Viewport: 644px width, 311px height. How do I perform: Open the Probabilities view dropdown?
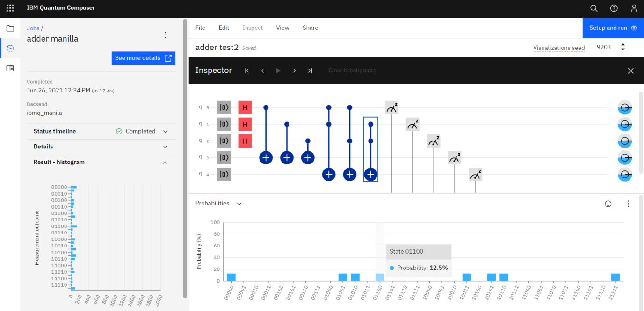click(x=218, y=204)
